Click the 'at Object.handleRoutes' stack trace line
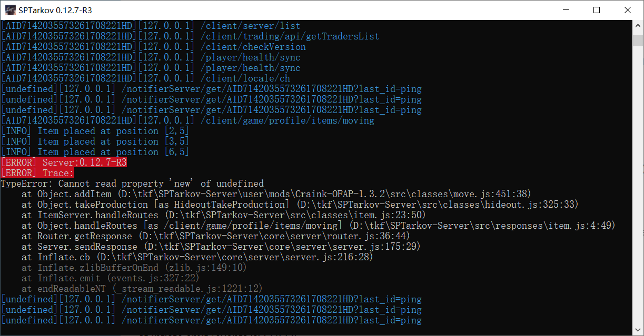 (x=319, y=226)
